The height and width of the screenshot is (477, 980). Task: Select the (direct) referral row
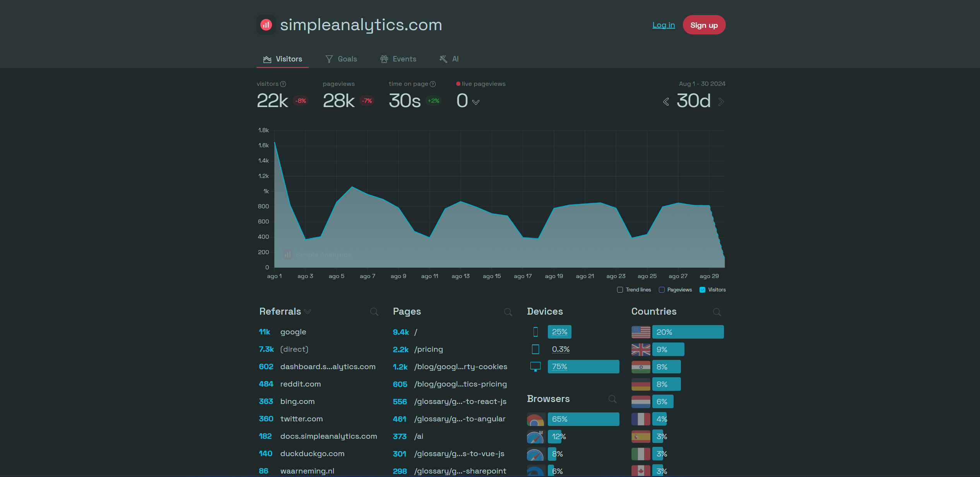(x=319, y=349)
